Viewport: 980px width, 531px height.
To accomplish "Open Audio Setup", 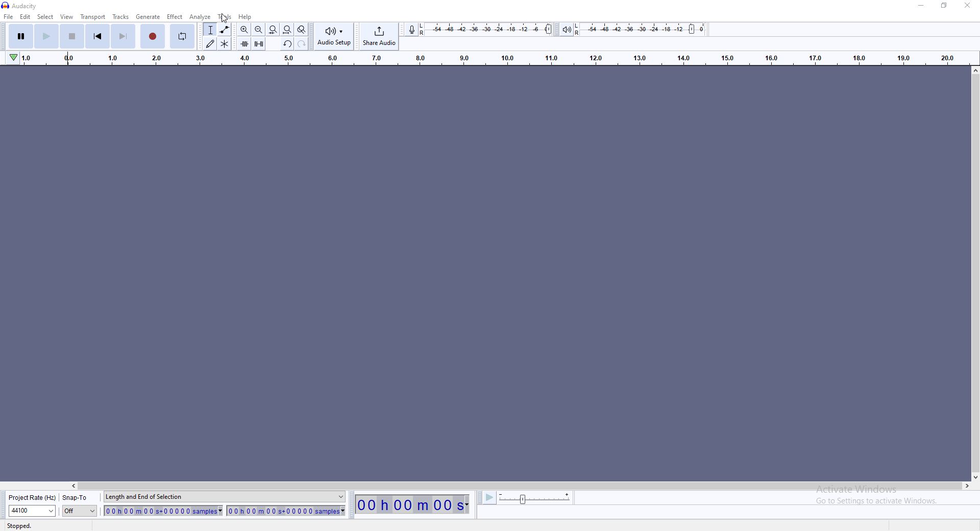I will pos(333,36).
